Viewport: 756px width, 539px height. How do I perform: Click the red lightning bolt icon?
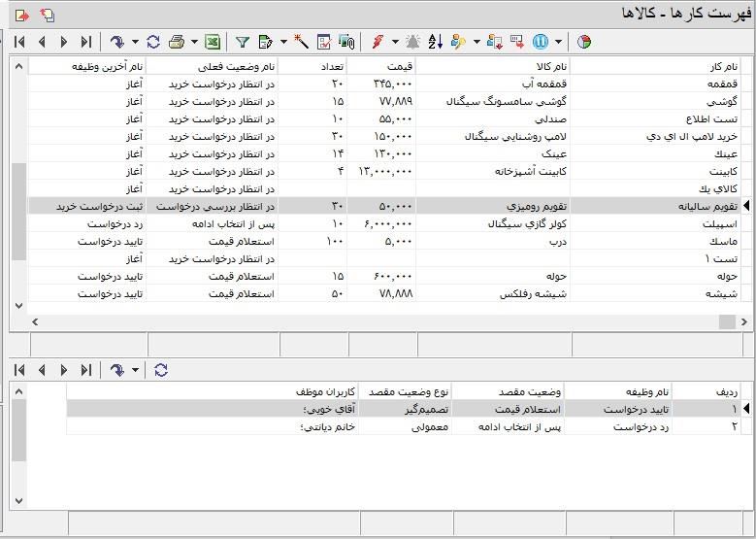378,42
